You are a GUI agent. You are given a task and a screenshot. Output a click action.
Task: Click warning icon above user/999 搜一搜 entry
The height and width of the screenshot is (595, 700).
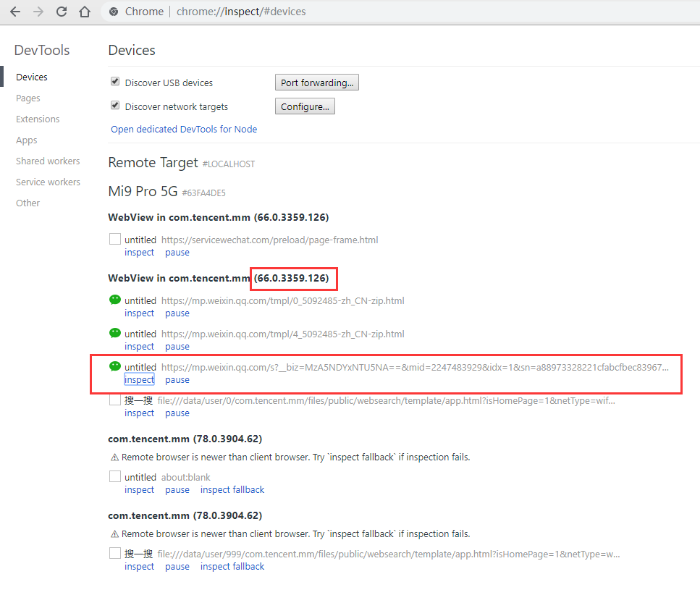point(114,534)
